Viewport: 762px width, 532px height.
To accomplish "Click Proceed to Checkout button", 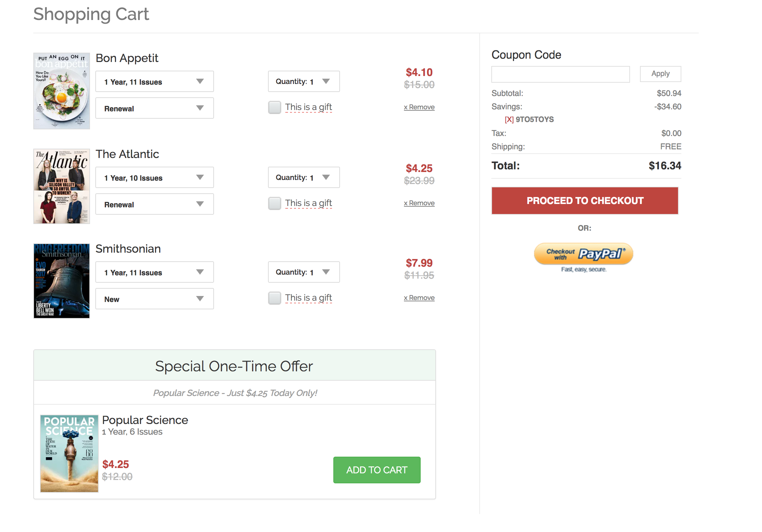I will tap(585, 201).
